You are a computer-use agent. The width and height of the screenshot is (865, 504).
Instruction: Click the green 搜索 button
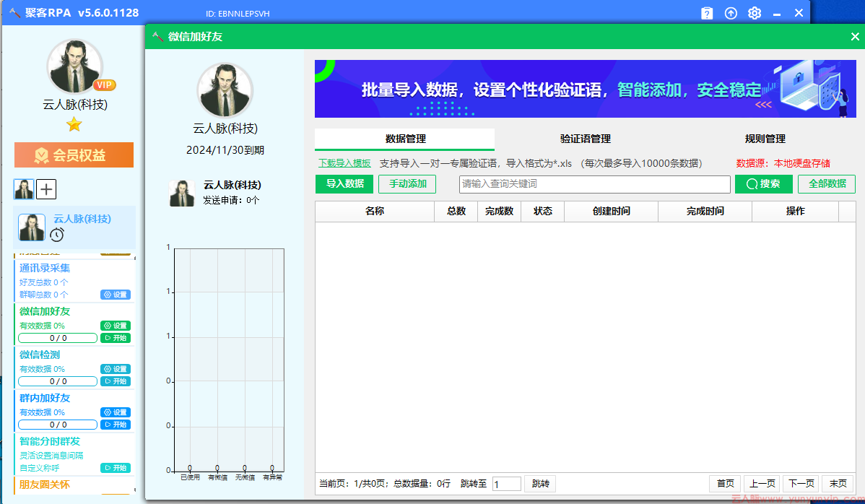[763, 184]
